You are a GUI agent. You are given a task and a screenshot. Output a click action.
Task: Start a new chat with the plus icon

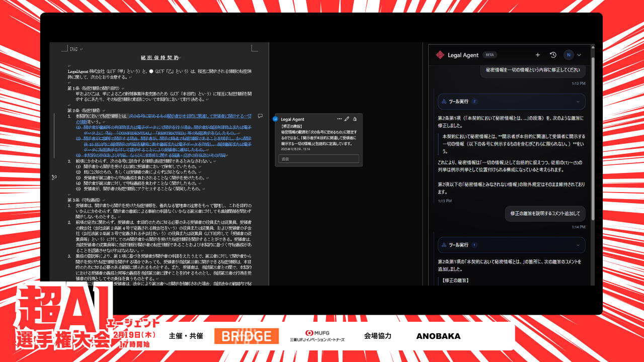[x=537, y=55]
